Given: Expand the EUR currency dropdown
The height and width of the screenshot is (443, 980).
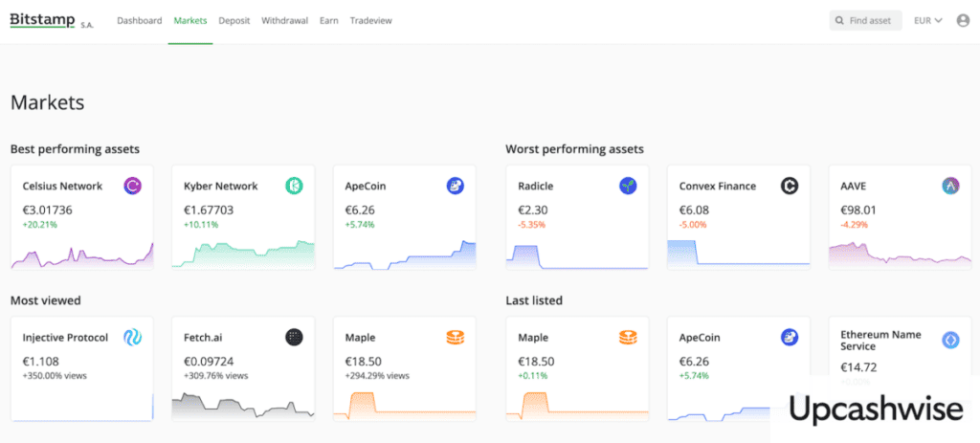Looking at the screenshot, I should point(927,21).
